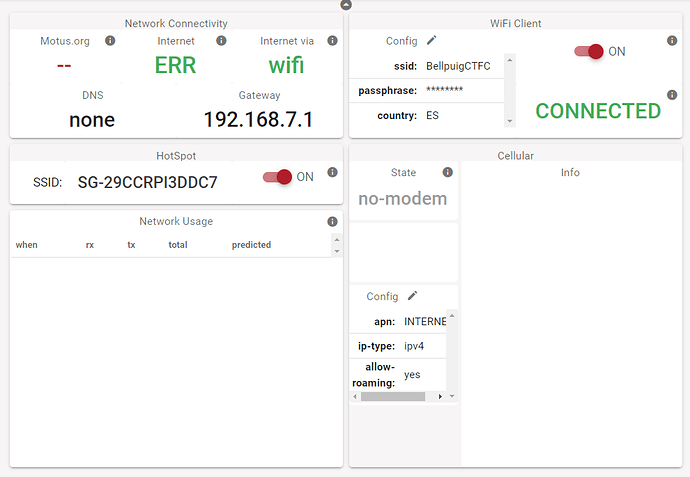
Task: Disable the HotSpot toggle
Action: [x=278, y=177]
